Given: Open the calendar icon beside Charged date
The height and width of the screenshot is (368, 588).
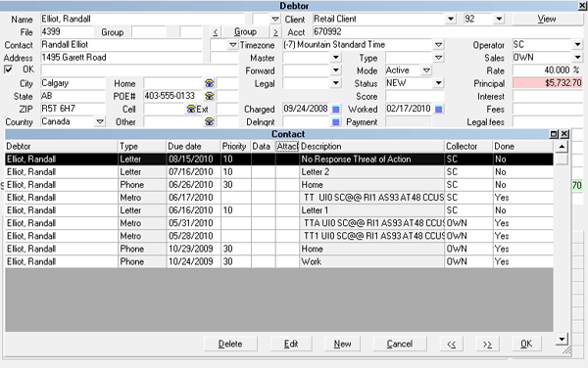Looking at the screenshot, I should click(x=335, y=110).
